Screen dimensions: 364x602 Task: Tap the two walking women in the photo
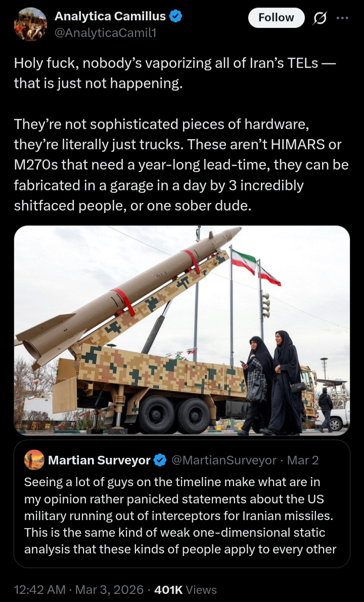[272, 383]
